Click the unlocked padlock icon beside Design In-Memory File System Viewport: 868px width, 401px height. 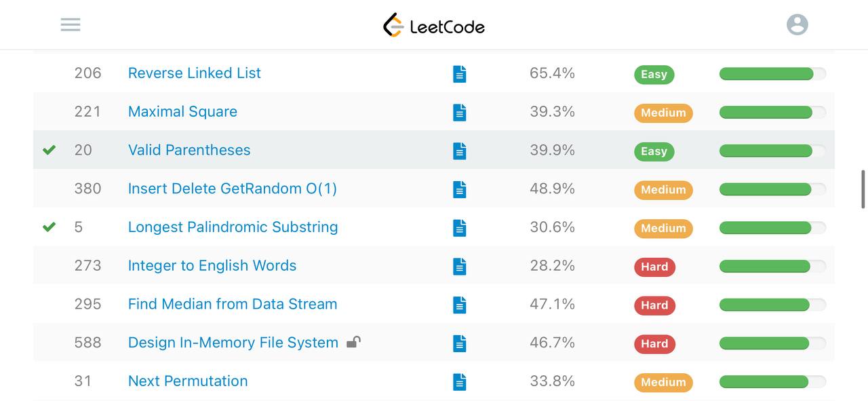[x=353, y=341]
